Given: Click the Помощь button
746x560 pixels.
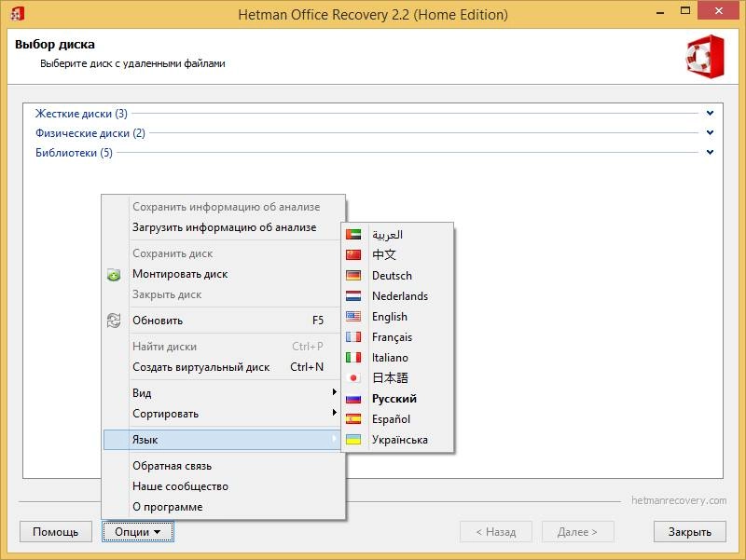Looking at the screenshot, I should pos(56,531).
